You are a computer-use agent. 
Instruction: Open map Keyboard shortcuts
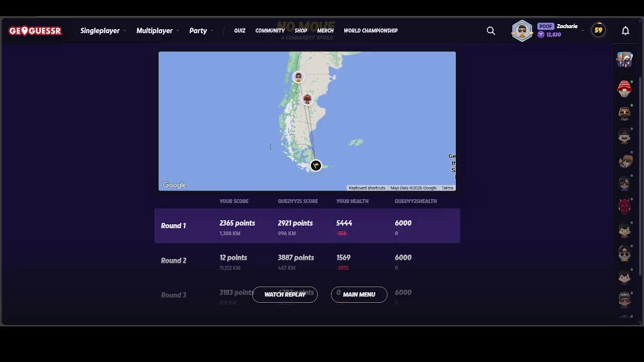point(367,188)
